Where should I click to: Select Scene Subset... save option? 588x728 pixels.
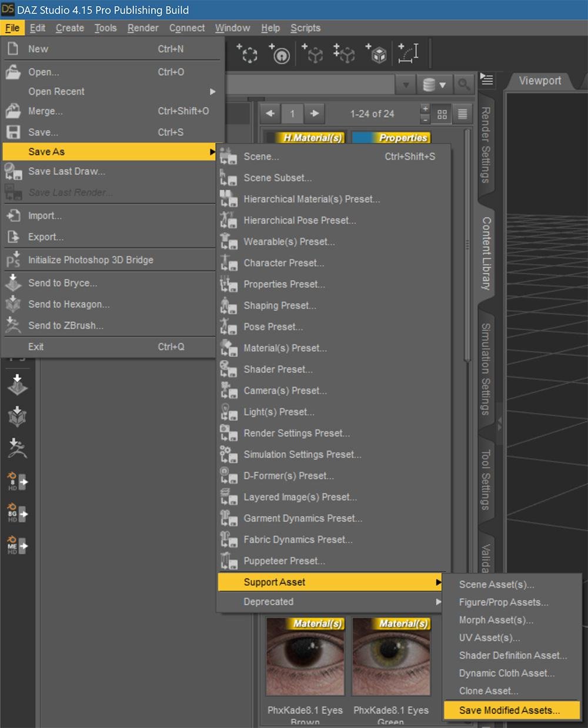pos(334,178)
